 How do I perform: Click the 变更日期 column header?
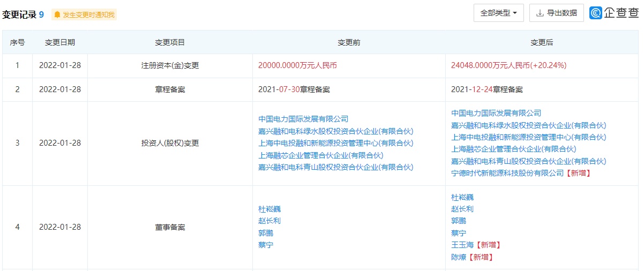pyautogui.click(x=60, y=42)
